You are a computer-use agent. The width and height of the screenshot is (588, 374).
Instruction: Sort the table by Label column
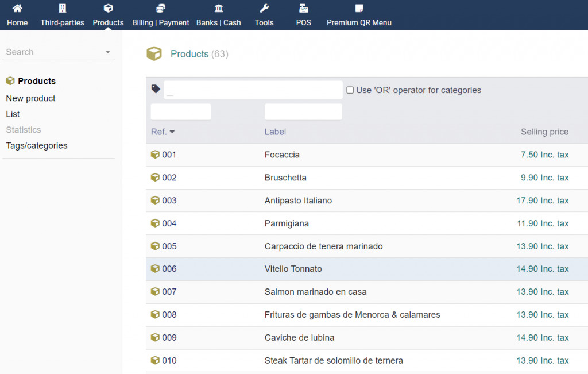(x=275, y=132)
